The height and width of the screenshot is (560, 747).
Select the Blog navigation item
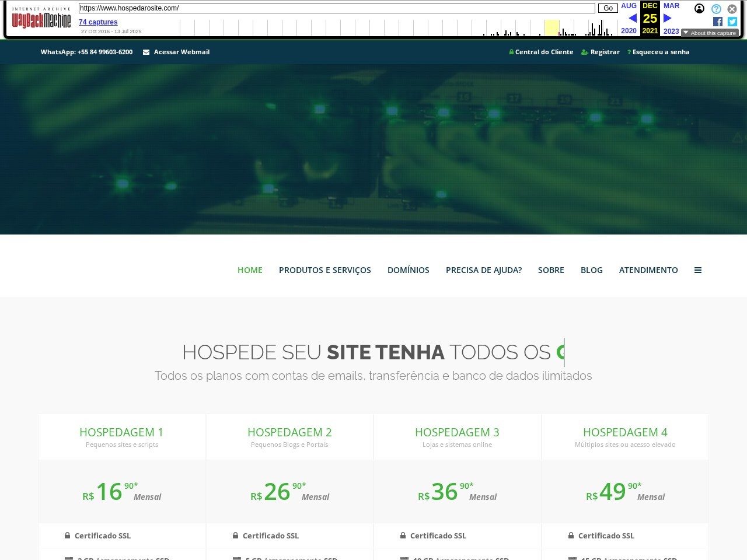click(591, 270)
